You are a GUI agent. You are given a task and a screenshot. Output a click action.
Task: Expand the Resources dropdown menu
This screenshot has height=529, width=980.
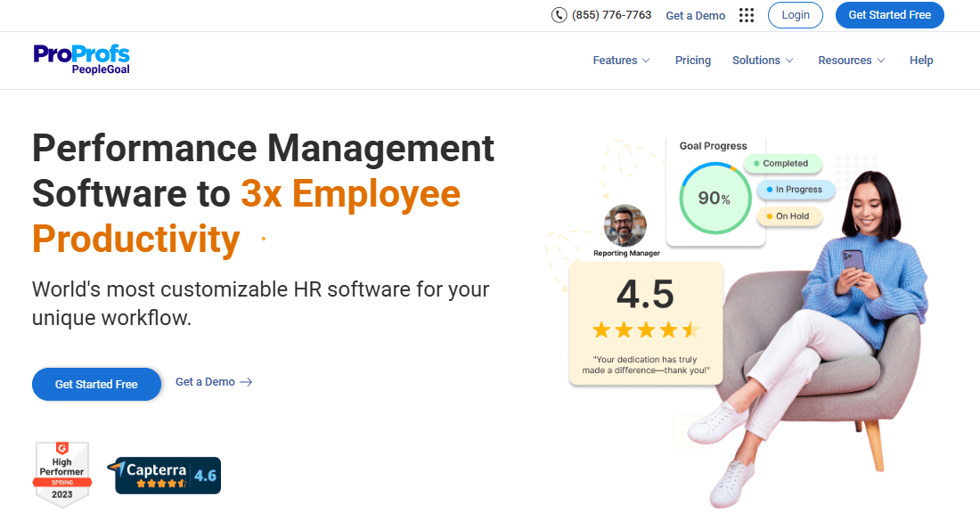pos(851,61)
